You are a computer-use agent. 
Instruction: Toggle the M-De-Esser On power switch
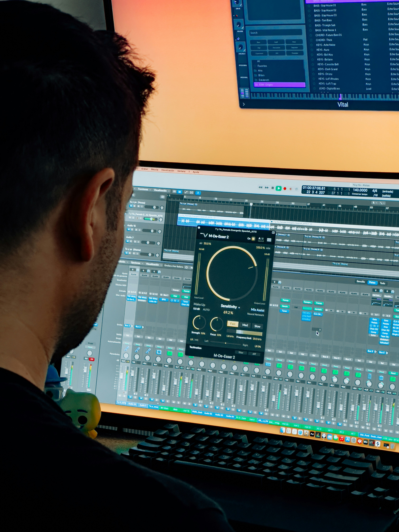tap(253, 239)
